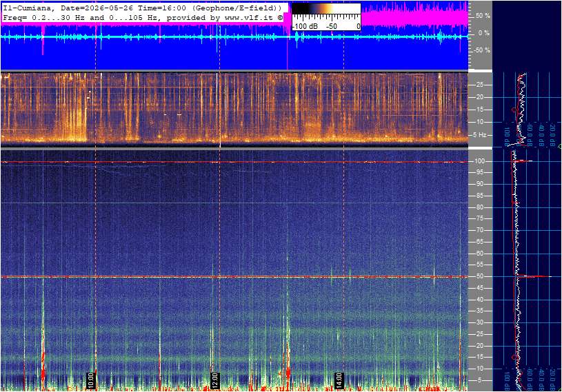Click the '-40.0 dB' label in the lower spectrum graph
The height and width of the screenshot is (392, 562).
541,380
